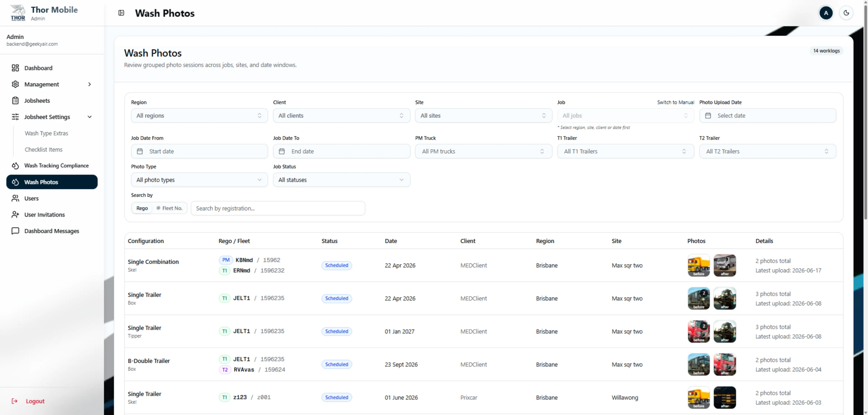Click the Switch to Manual link

coord(675,102)
